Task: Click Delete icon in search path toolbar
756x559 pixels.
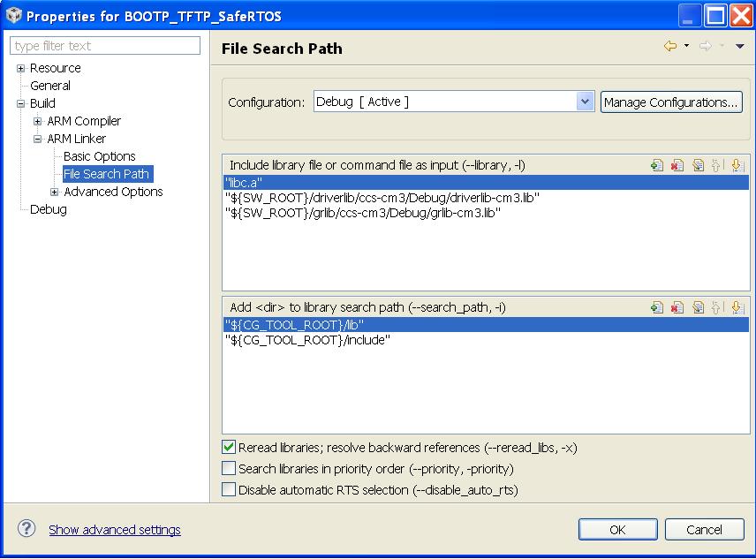Action: click(677, 307)
